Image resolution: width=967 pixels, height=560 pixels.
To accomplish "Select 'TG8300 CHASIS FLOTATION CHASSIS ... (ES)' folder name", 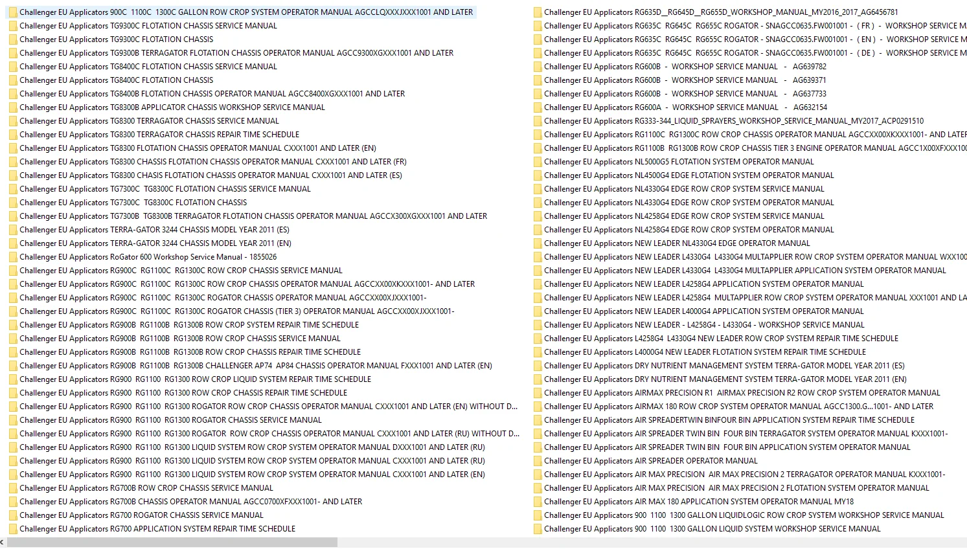I will [x=210, y=175].
